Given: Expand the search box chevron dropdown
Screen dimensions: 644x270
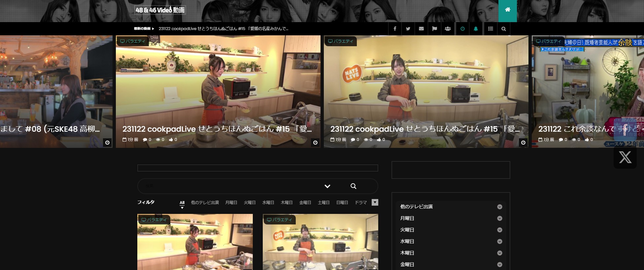Looking at the screenshot, I should 327,186.
